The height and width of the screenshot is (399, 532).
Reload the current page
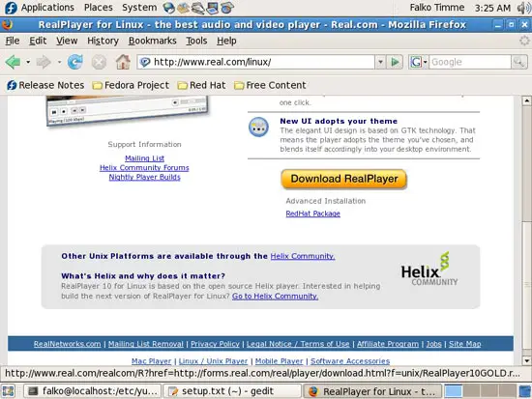coord(75,62)
